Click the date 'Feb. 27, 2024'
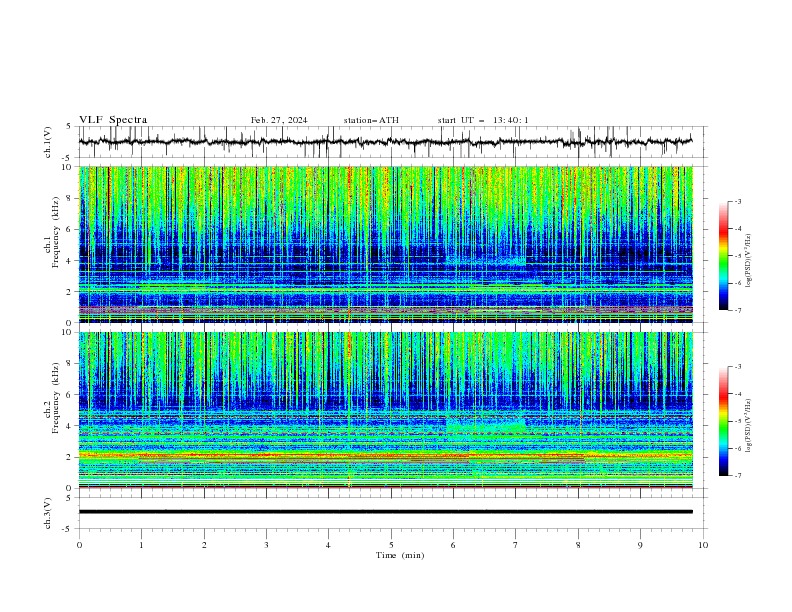The width and height of the screenshot is (792, 612). pos(279,120)
